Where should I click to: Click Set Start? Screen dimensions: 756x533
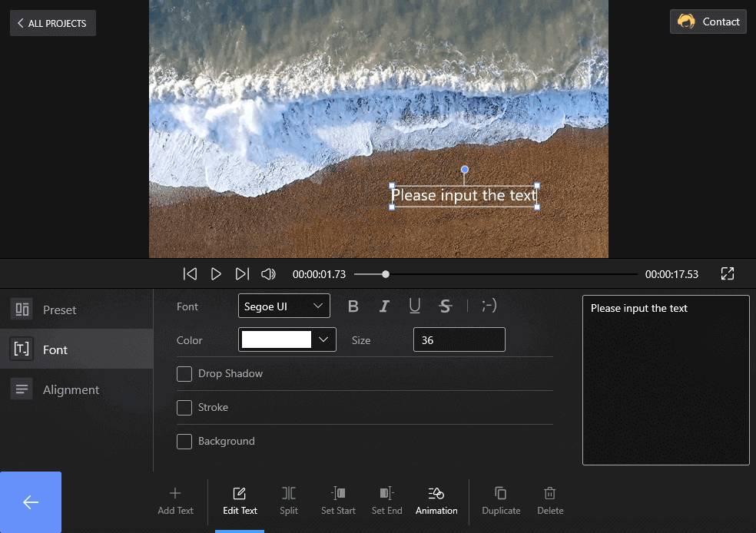(x=338, y=502)
